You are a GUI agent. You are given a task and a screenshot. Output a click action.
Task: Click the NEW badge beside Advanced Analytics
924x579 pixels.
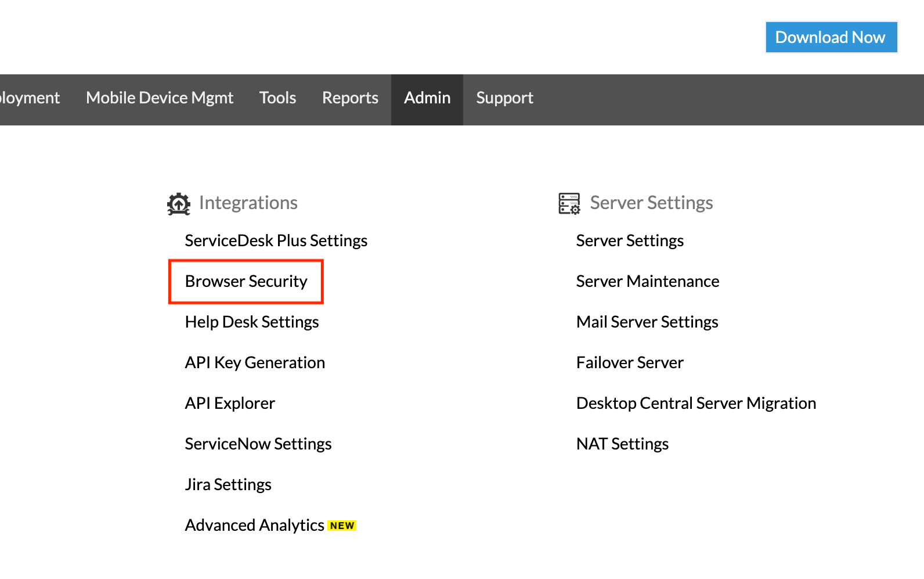pyautogui.click(x=342, y=526)
